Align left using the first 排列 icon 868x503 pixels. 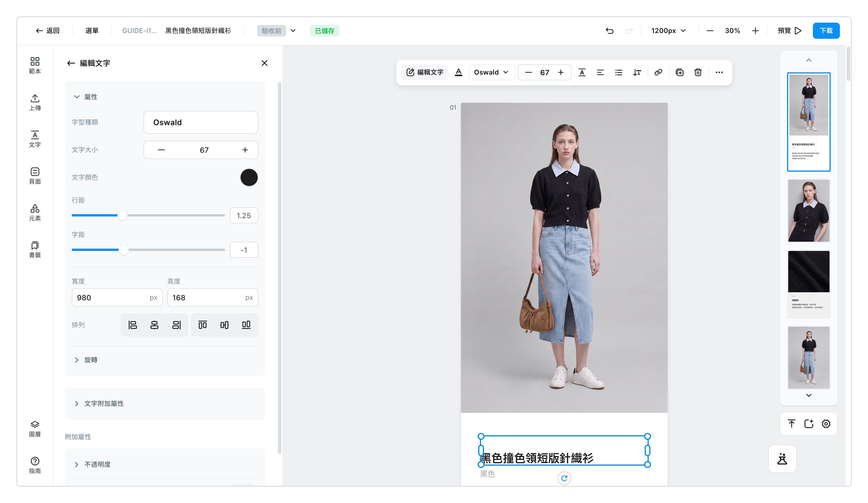(133, 325)
